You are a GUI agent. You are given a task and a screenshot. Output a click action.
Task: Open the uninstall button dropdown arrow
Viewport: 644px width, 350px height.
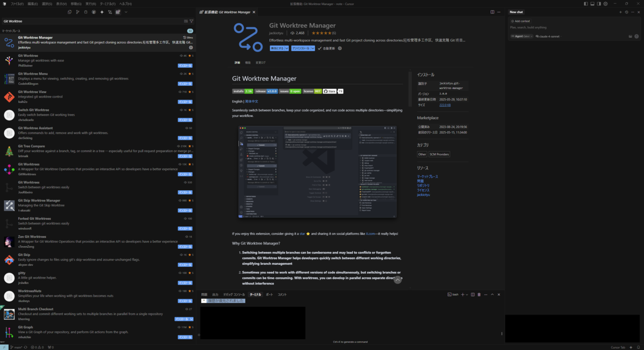[x=312, y=48]
